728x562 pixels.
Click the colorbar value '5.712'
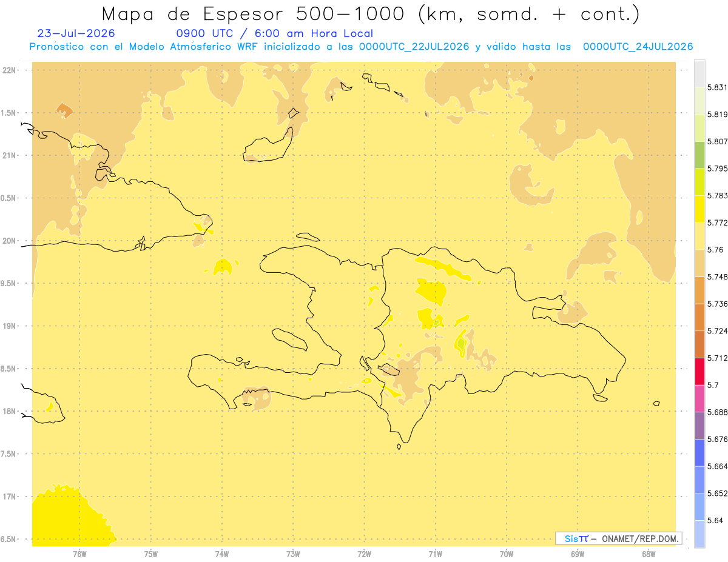coord(716,358)
